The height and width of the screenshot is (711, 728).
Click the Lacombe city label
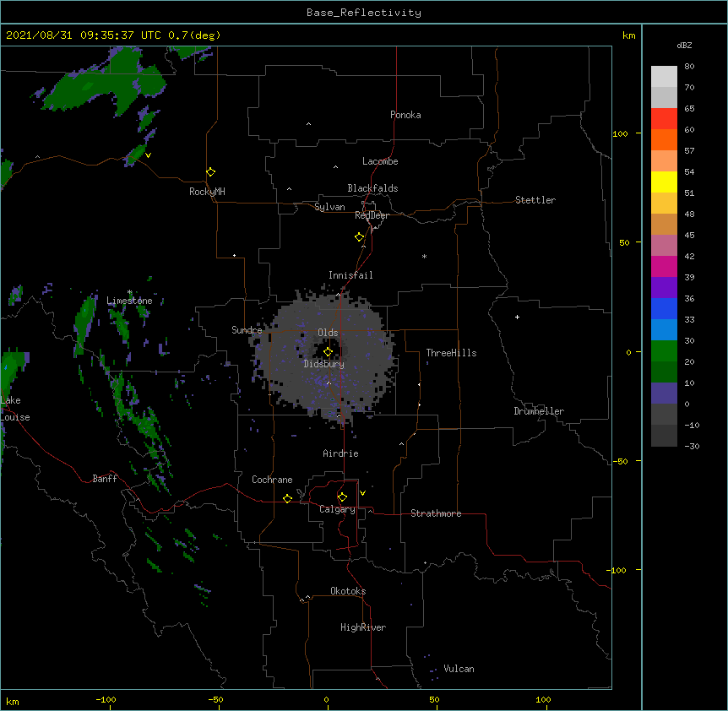(x=380, y=161)
